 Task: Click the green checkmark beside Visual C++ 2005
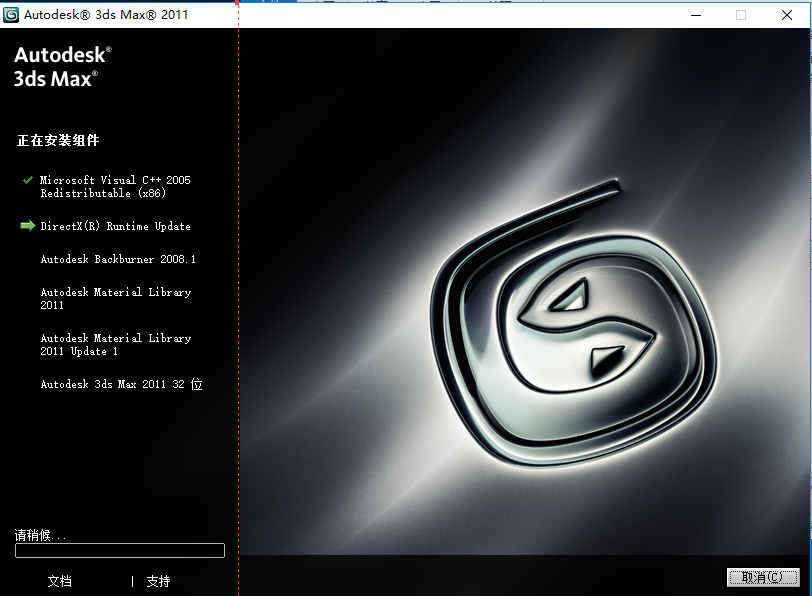click(28, 180)
